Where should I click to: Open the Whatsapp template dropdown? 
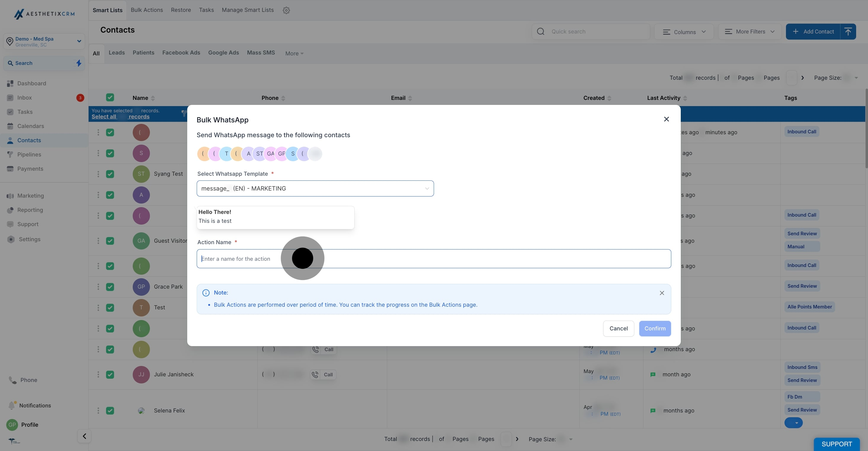click(315, 188)
